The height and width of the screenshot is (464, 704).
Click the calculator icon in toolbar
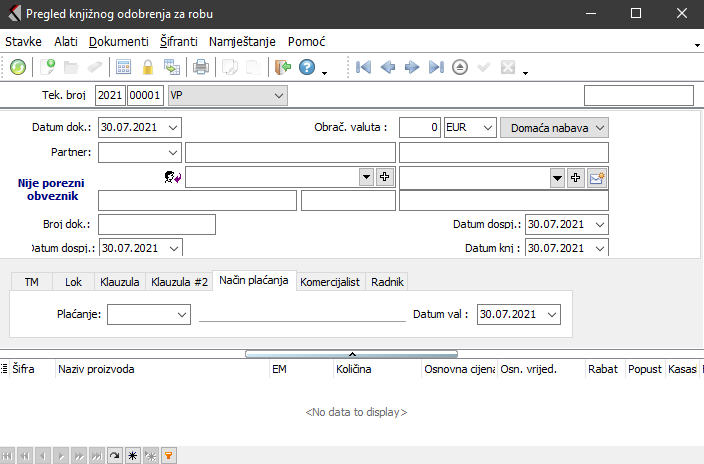pos(124,67)
